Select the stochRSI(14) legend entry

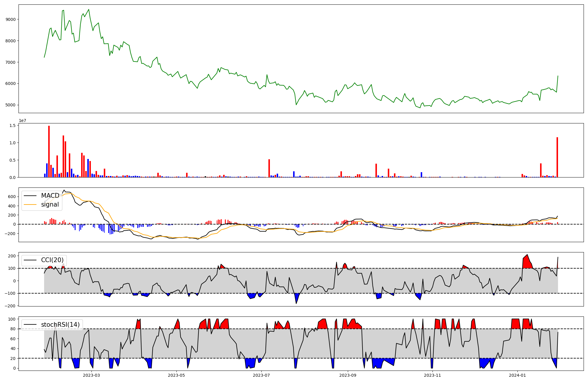click(x=60, y=325)
